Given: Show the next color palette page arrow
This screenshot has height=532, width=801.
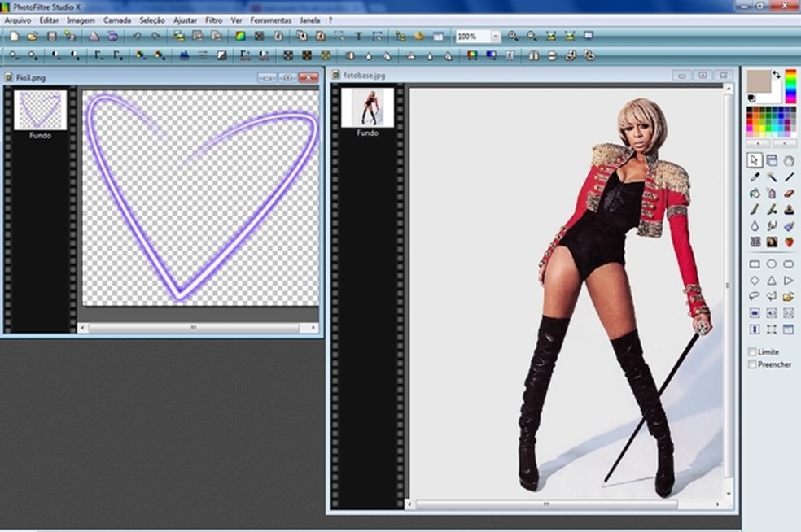Looking at the screenshot, I should coord(784,144).
